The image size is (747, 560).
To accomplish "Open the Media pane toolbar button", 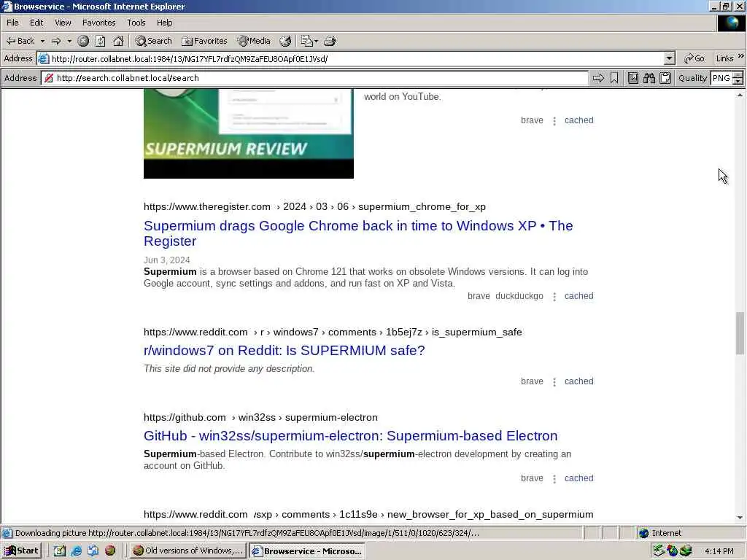I will [255, 41].
